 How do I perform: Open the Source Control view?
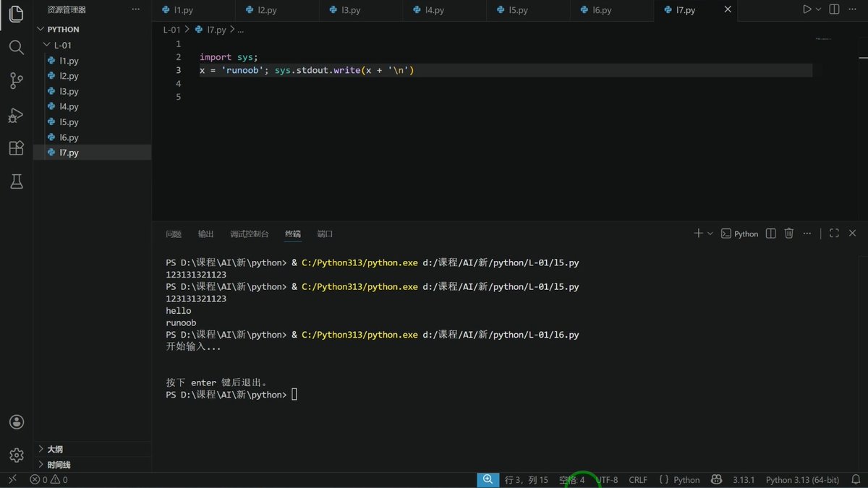16,81
